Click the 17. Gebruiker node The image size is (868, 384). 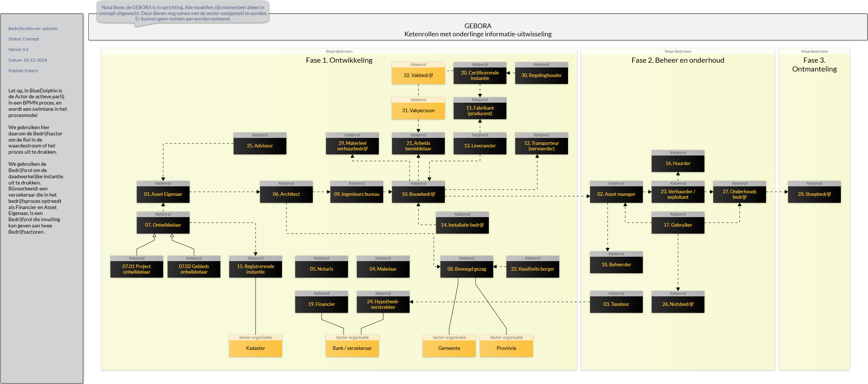678,223
